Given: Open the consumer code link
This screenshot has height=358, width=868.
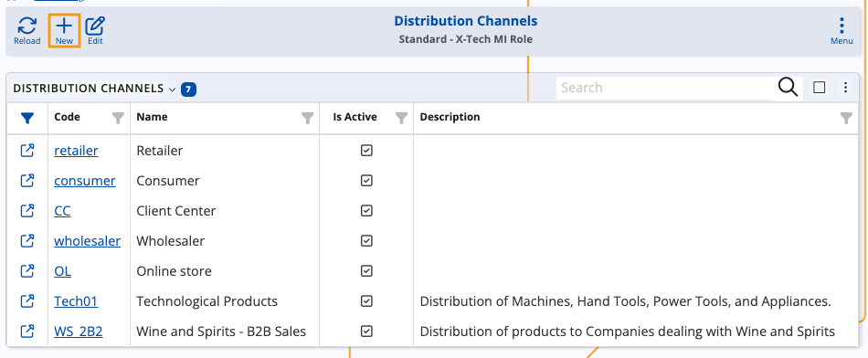Looking at the screenshot, I should tap(85, 181).
